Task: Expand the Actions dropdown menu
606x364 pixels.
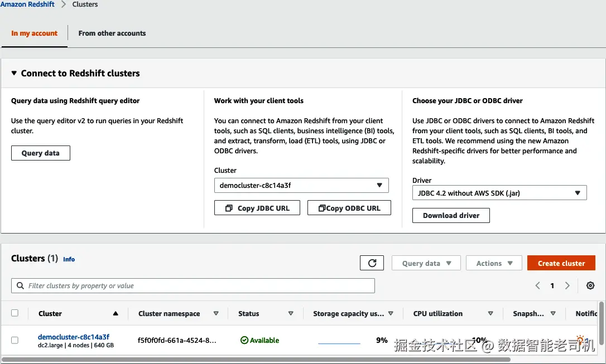Action: tap(494, 263)
